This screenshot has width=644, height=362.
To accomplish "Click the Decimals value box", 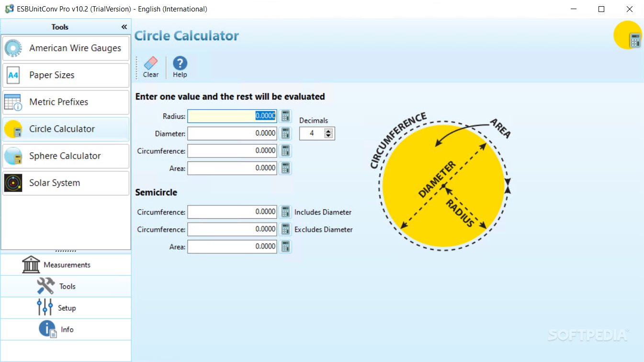I will [x=312, y=133].
